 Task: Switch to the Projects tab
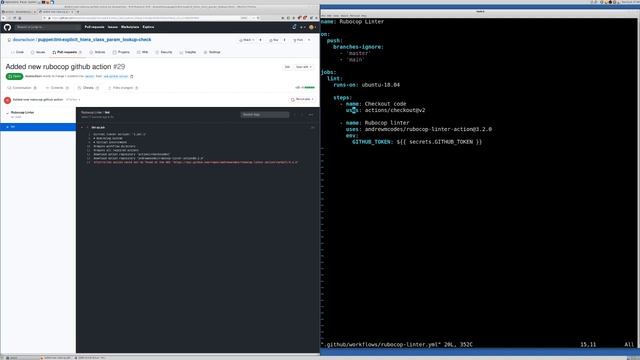tap(121, 52)
